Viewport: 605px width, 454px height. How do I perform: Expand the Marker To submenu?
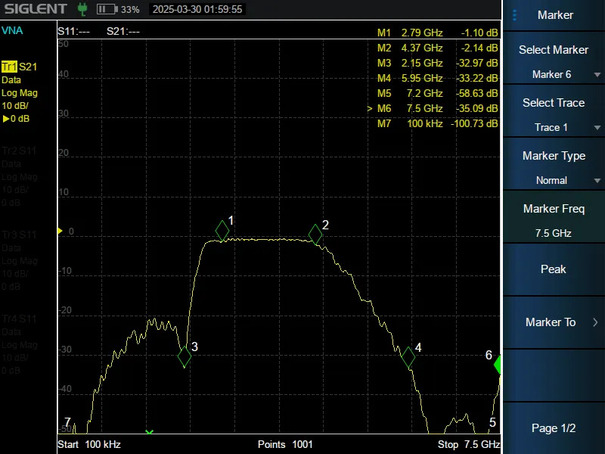click(x=554, y=322)
